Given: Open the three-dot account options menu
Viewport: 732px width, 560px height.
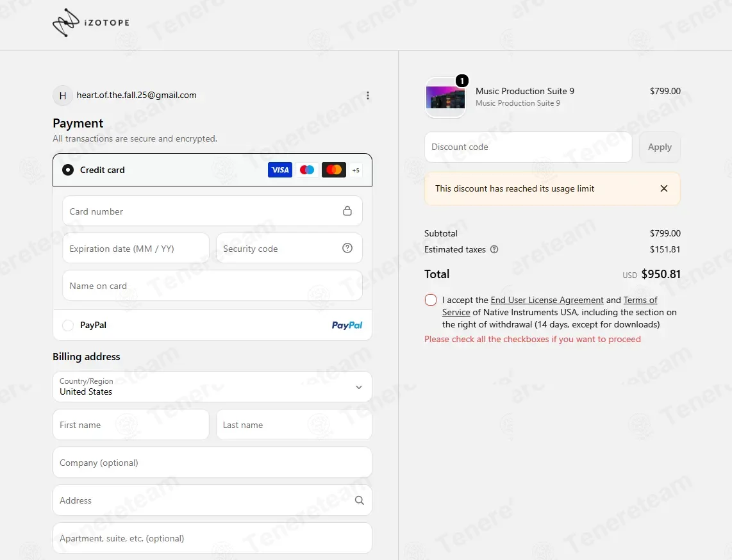Looking at the screenshot, I should coord(368,95).
